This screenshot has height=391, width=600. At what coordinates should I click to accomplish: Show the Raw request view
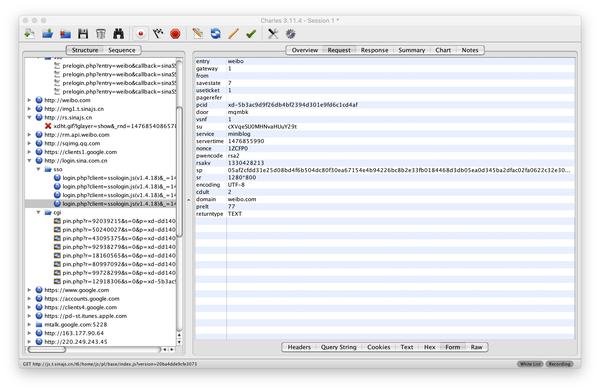coord(476,347)
